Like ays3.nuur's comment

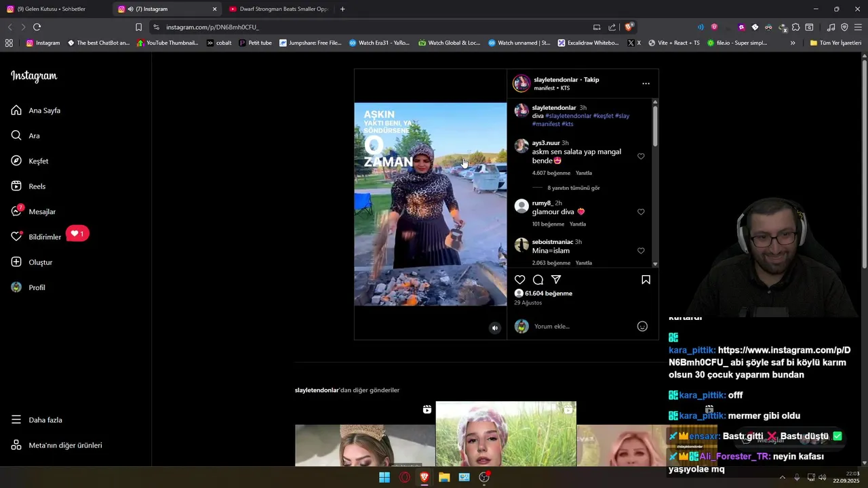point(641,156)
